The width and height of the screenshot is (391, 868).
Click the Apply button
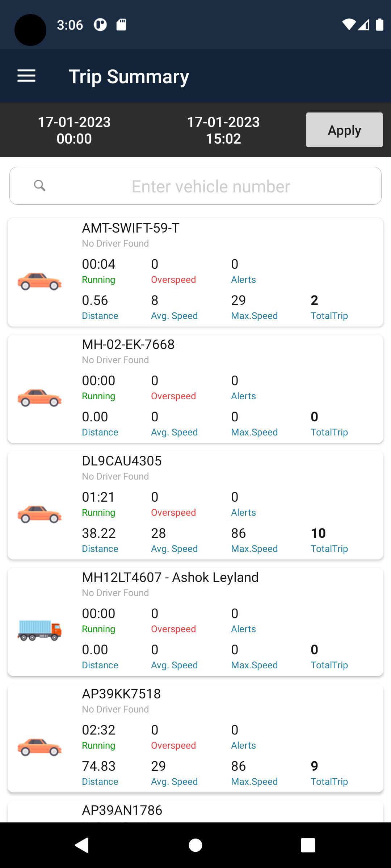tap(344, 130)
